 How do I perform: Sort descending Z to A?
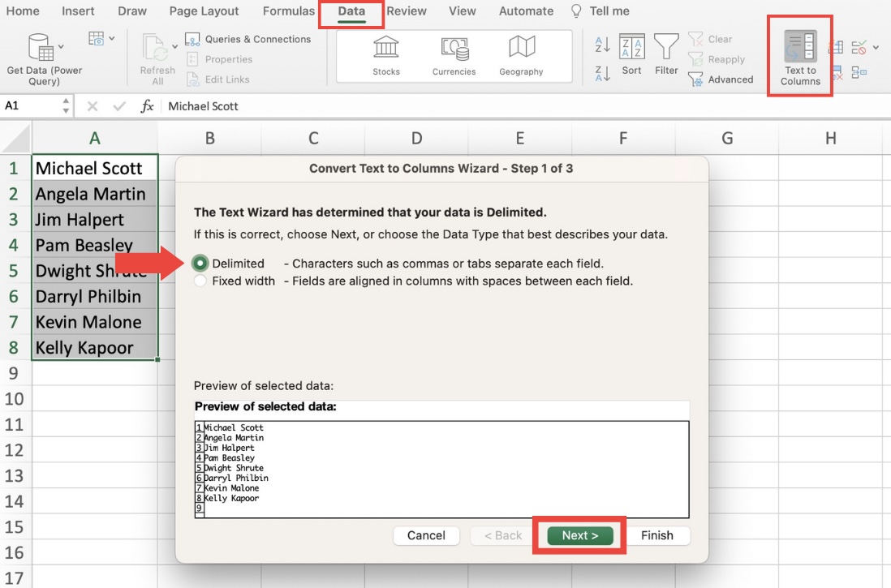tap(602, 73)
